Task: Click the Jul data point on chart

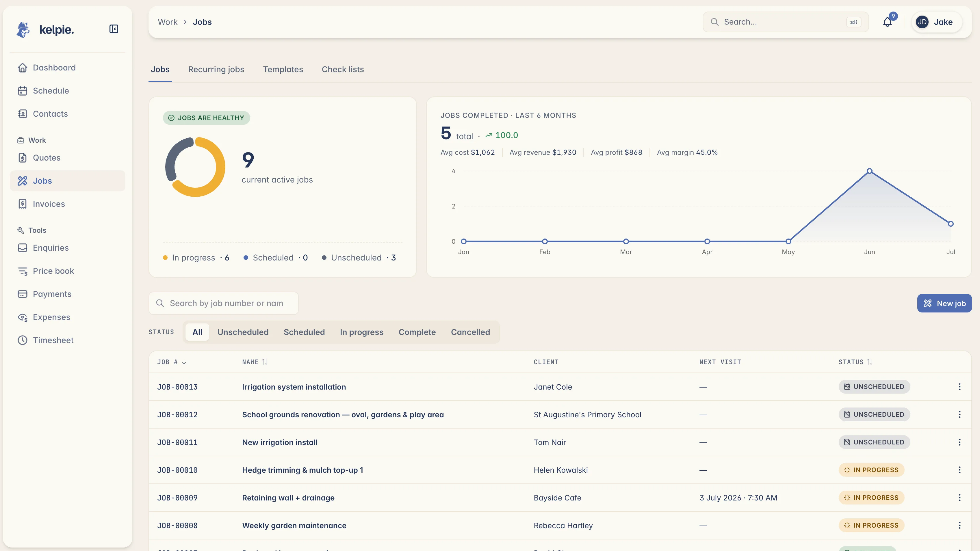Action: tap(951, 224)
